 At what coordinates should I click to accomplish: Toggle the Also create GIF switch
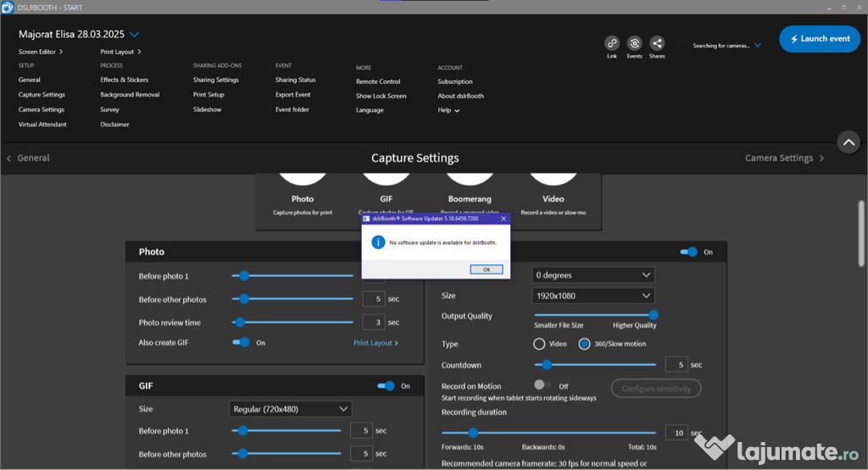pos(241,342)
